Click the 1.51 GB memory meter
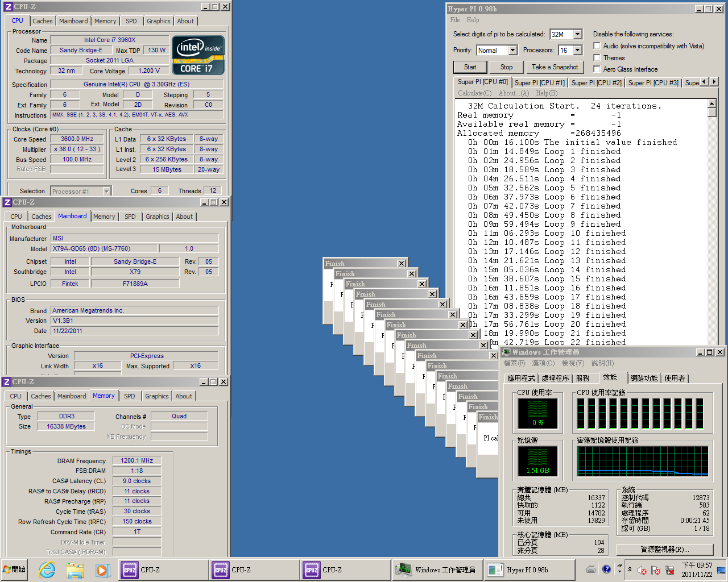Viewport: 728px width, 582px height. (x=537, y=461)
